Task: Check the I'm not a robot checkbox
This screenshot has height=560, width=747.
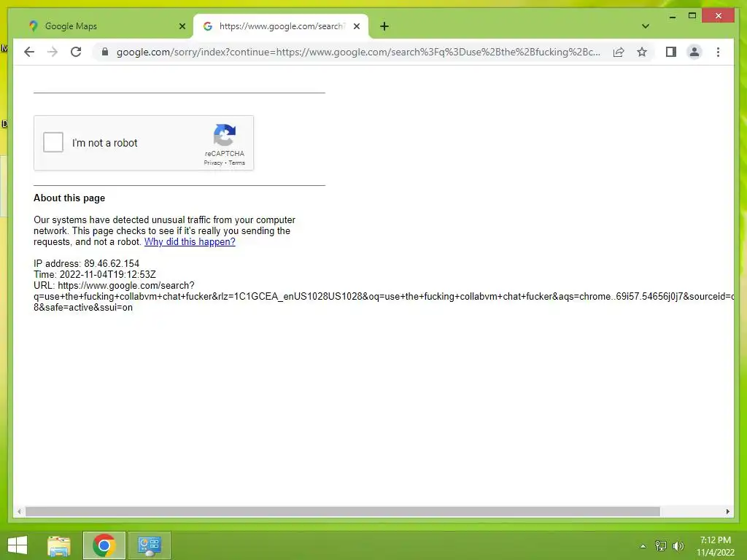Action: pyautogui.click(x=53, y=142)
